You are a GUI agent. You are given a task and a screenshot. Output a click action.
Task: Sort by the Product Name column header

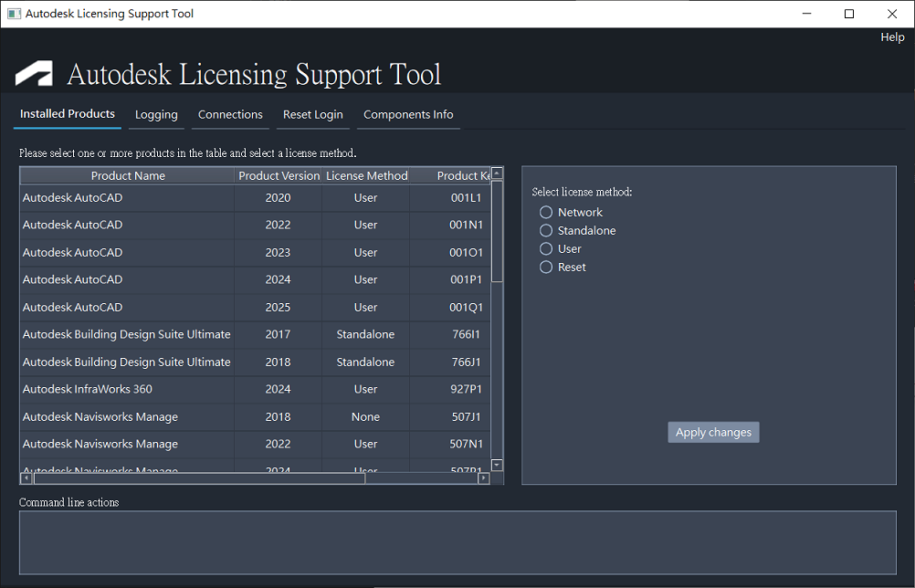pyautogui.click(x=128, y=175)
